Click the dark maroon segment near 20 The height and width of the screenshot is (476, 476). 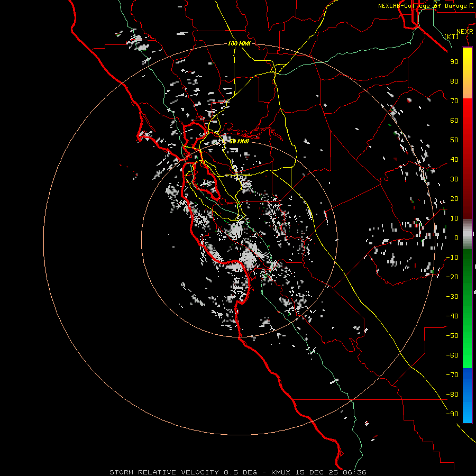coord(467,199)
